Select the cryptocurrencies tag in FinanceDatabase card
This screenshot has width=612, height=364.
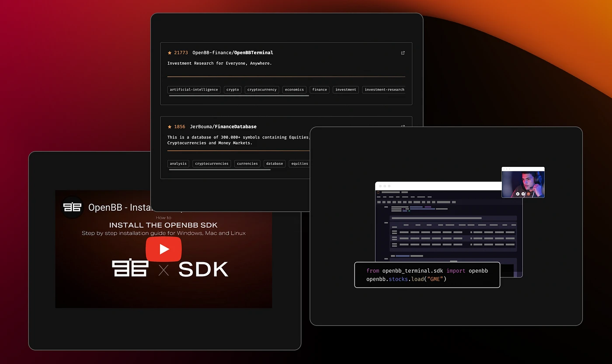click(x=212, y=163)
